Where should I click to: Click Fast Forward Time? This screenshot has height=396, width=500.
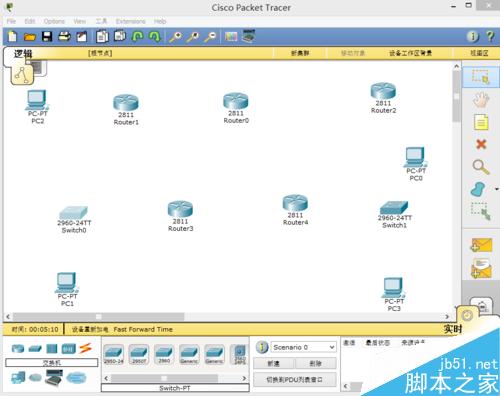point(143,329)
